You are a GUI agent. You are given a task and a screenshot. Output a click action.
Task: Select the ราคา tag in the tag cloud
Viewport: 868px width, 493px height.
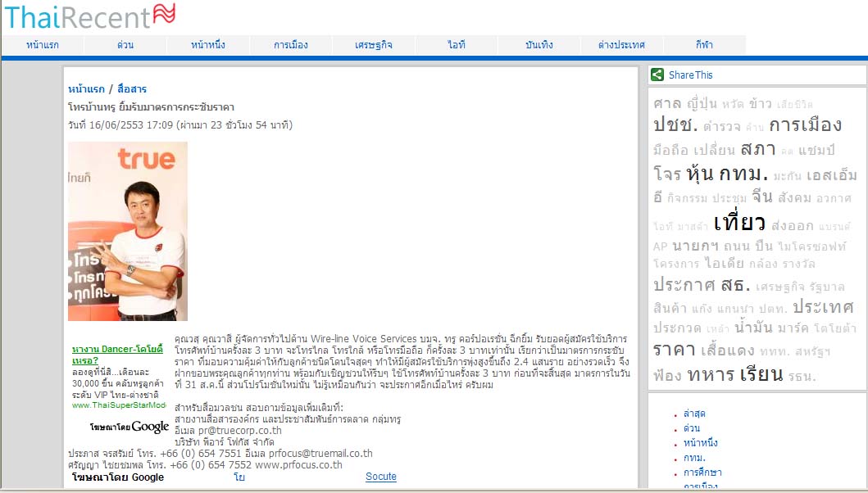[x=675, y=350]
